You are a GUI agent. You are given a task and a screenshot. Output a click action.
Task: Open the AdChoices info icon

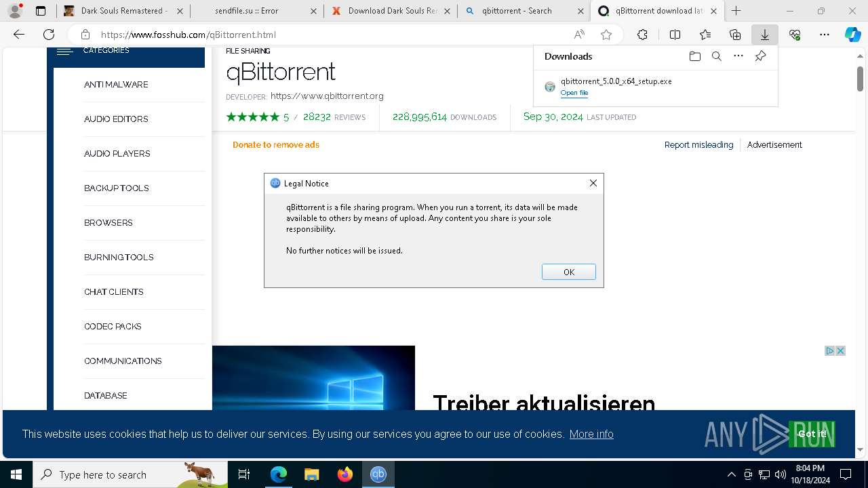(x=829, y=350)
